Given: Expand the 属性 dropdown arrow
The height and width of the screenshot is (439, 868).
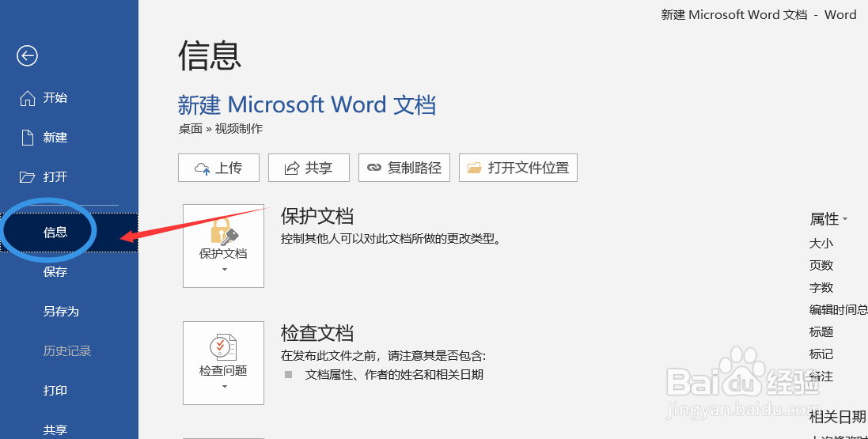Looking at the screenshot, I should [x=845, y=219].
